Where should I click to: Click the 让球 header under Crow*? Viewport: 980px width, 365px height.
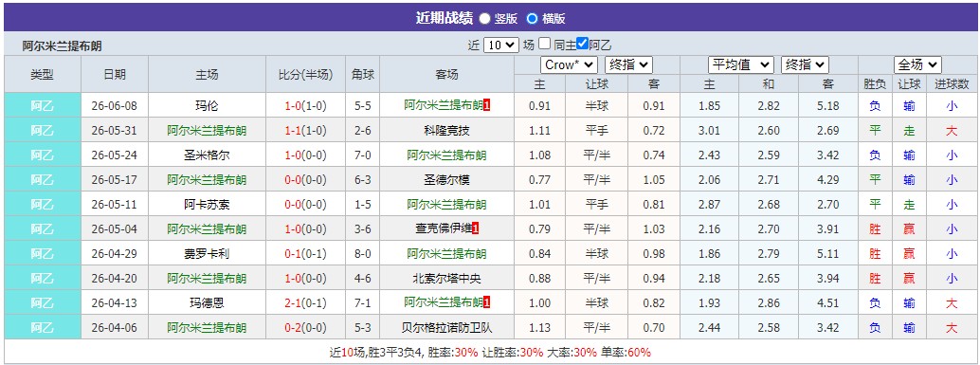point(596,83)
